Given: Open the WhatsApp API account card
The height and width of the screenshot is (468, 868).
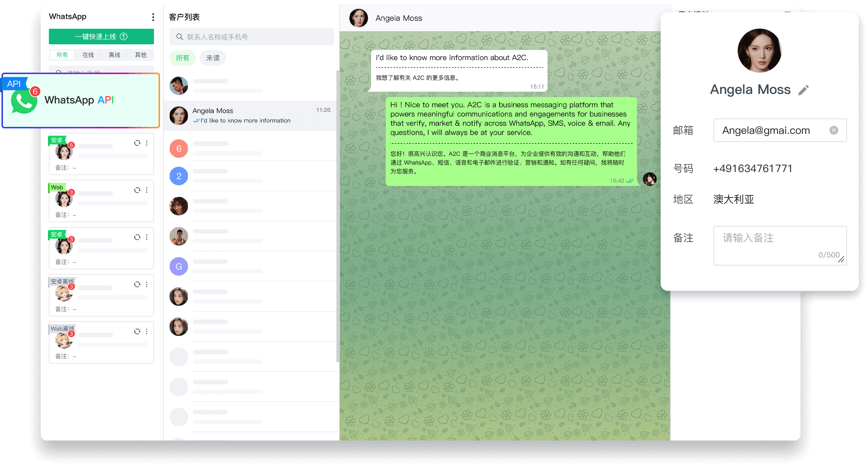Looking at the screenshot, I should coord(81,100).
